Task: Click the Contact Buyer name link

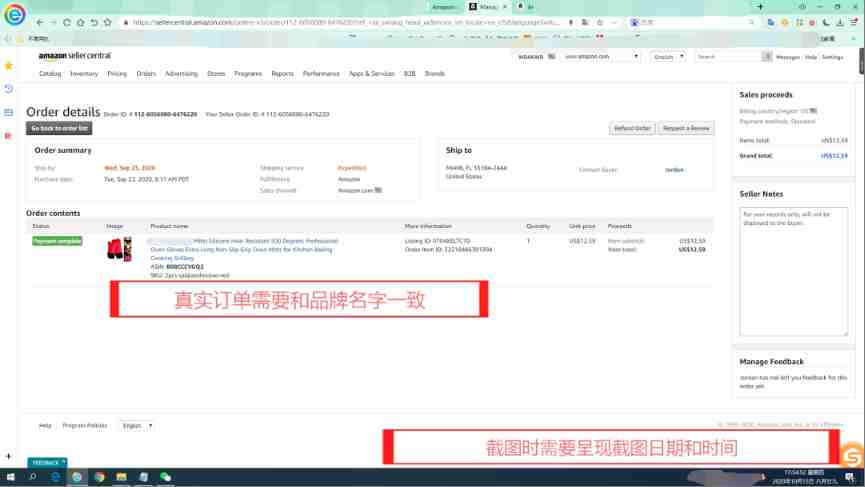Action: point(674,170)
